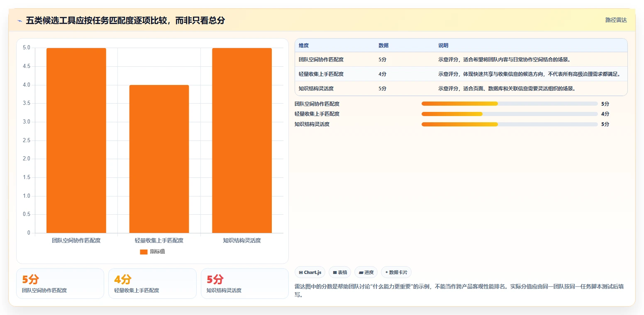Click the 团队空间协作匹配度 x-axis label

(x=76, y=240)
